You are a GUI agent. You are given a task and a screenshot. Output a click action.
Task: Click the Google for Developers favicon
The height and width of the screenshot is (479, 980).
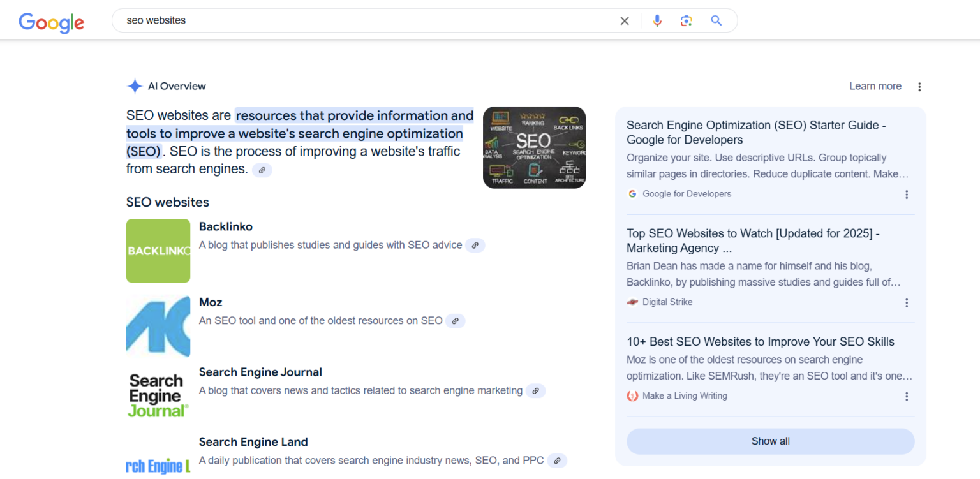[x=632, y=193]
